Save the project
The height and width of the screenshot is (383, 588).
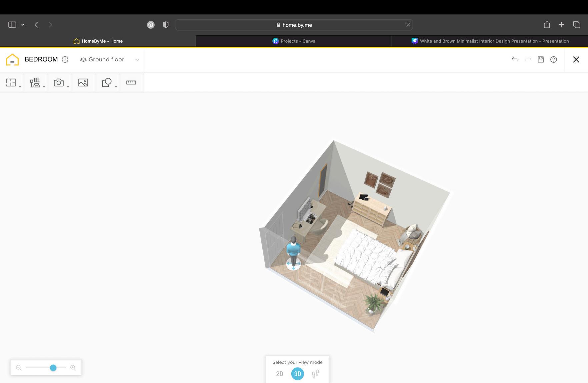pyautogui.click(x=541, y=59)
